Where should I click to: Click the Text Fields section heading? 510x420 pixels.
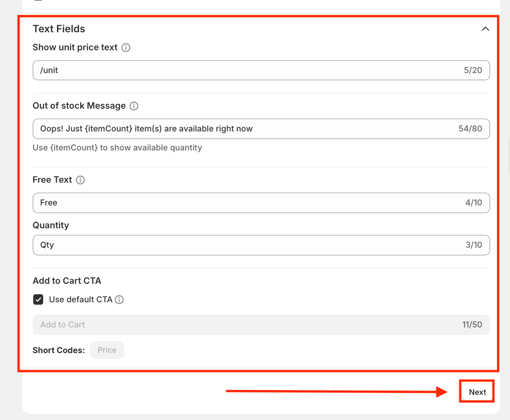coord(59,29)
